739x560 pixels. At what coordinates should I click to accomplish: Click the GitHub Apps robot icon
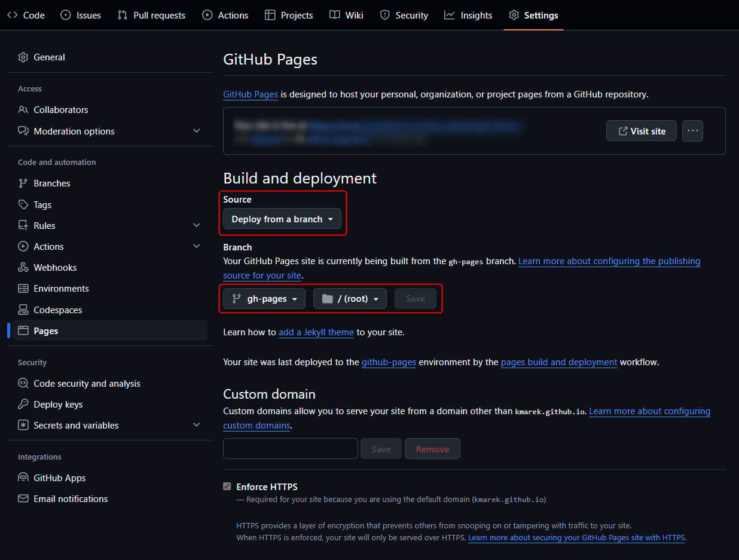[x=23, y=478]
